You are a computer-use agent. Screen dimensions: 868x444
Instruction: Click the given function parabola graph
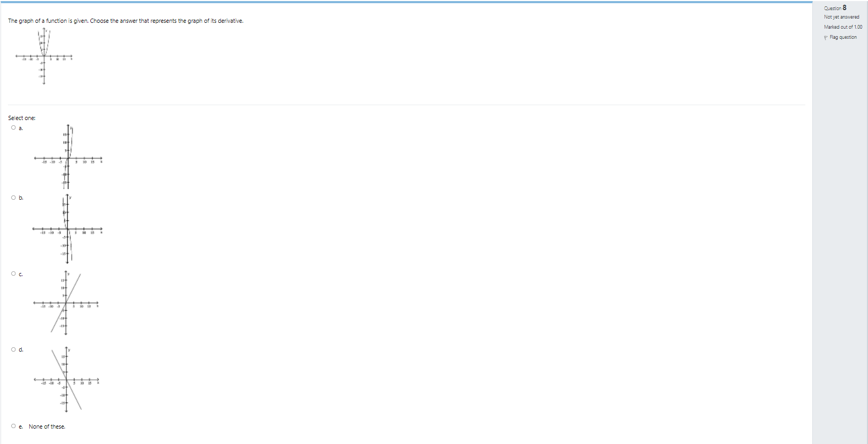[44, 56]
